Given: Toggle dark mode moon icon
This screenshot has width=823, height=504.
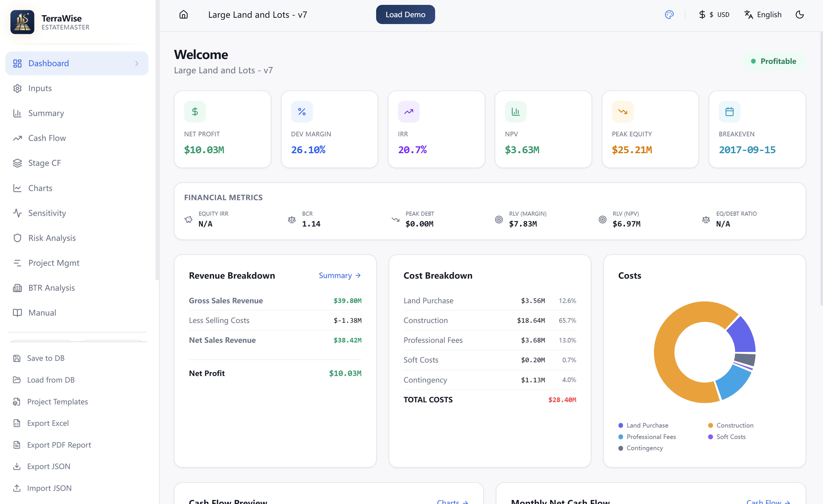Looking at the screenshot, I should 799,14.
